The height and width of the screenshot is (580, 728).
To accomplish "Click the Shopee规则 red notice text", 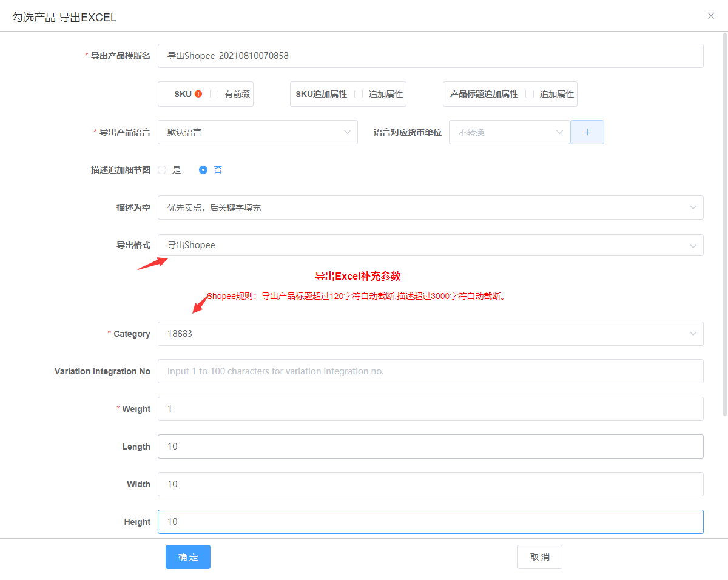I will coord(356,297).
